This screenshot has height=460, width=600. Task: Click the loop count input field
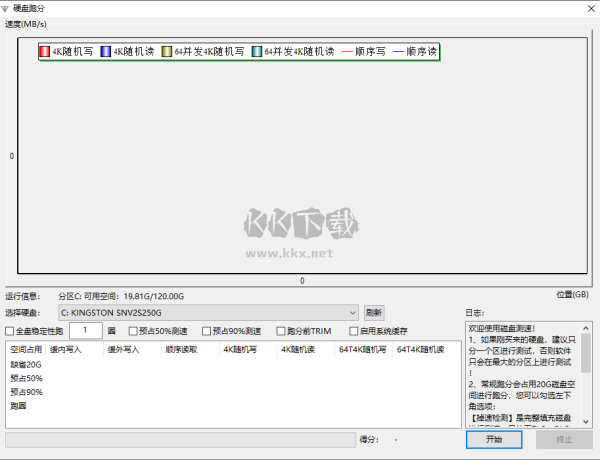(86, 330)
